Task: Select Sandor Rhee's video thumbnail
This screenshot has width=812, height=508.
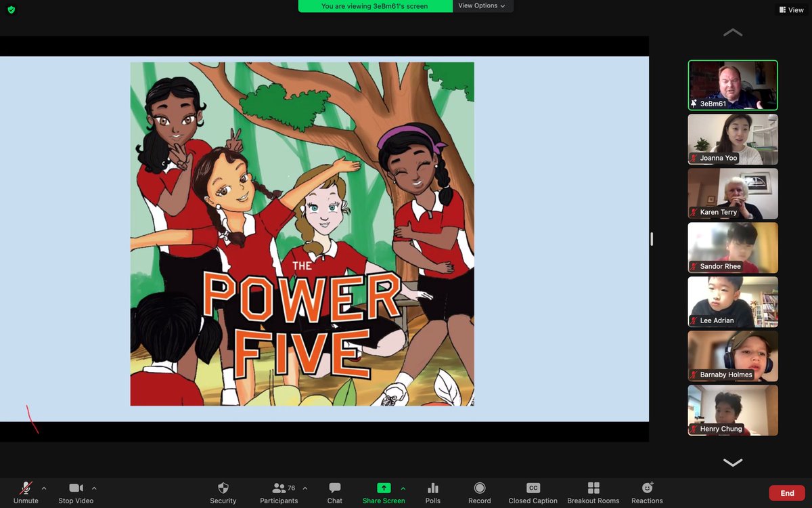Action: pos(733,247)
